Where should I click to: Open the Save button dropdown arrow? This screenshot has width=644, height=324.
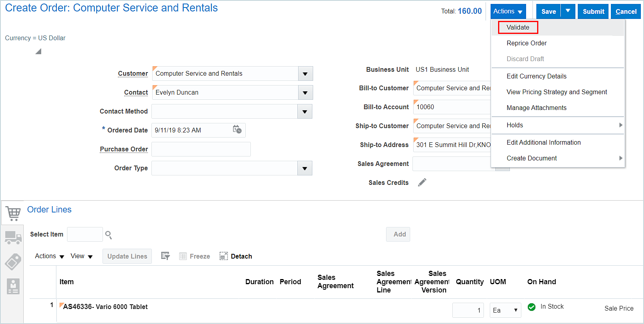(568, 11)
